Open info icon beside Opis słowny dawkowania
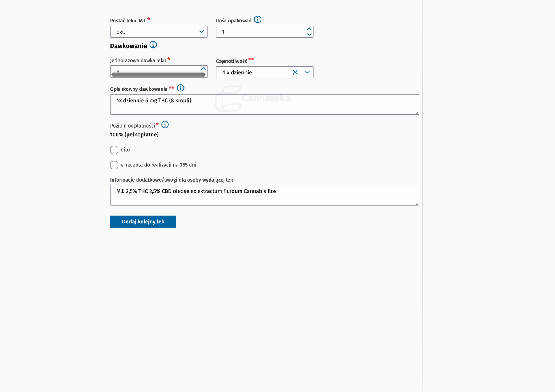555x392 pixels. pyautogui.click(x=180, y=88)
